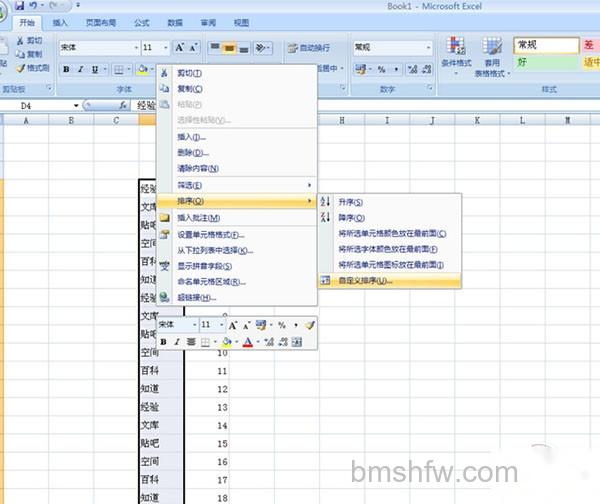The image size is (600, 504).
Task: Click the insert function fx icon
Action: coord(123,105)
